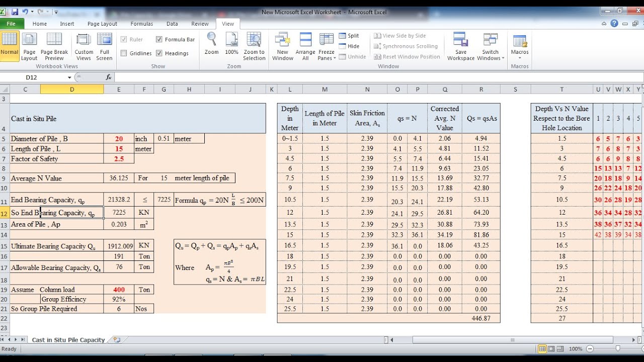Viewport: 644px width, 362px height.
Task: Open a New Window
Action: (283, 46)
